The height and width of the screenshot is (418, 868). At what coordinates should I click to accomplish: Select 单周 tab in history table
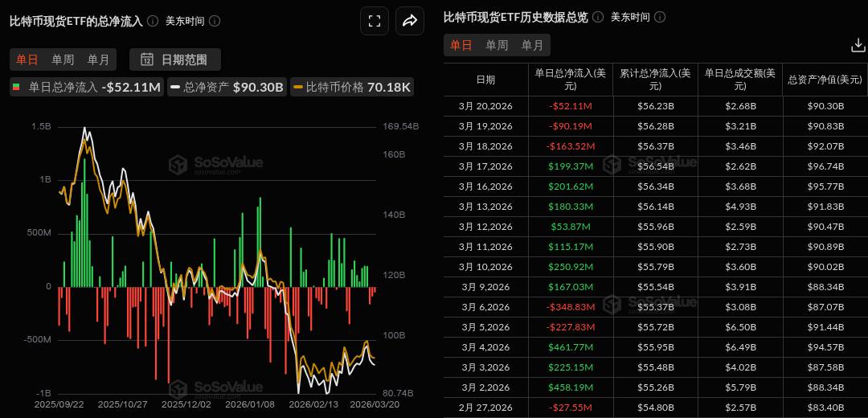click(x=497, y=45)
